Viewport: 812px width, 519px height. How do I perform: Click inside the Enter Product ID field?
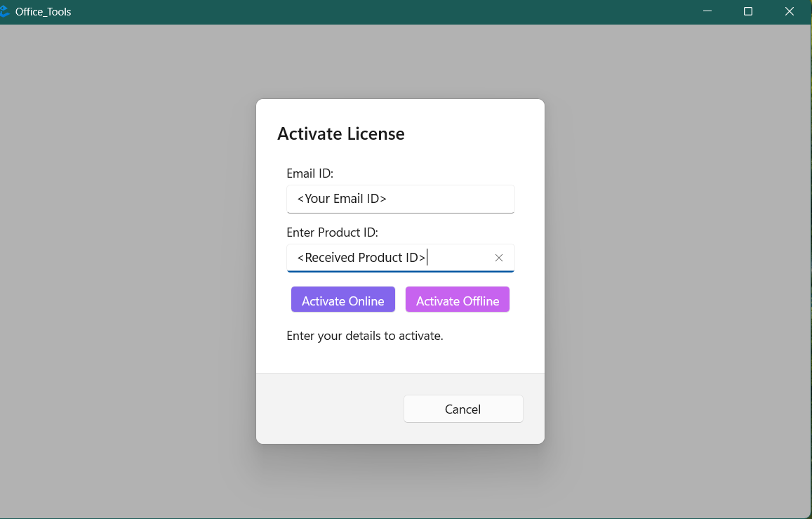[456, 258]
